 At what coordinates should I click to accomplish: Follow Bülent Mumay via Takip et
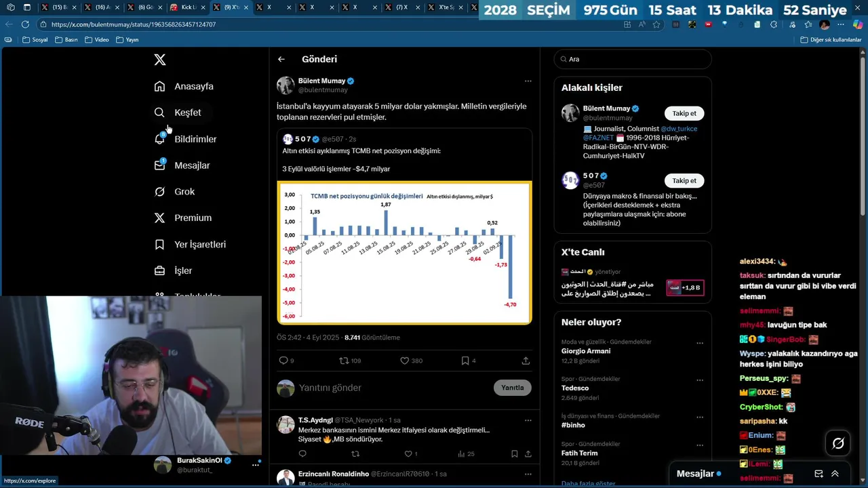pos(684,113)
